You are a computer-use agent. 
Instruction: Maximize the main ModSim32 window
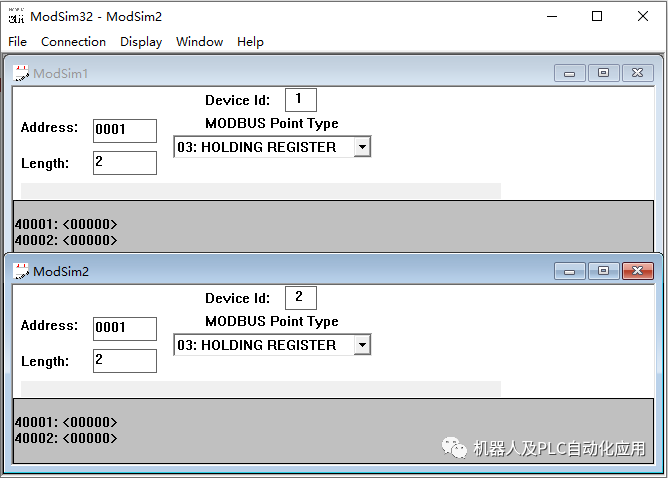[x=597, y=17]
